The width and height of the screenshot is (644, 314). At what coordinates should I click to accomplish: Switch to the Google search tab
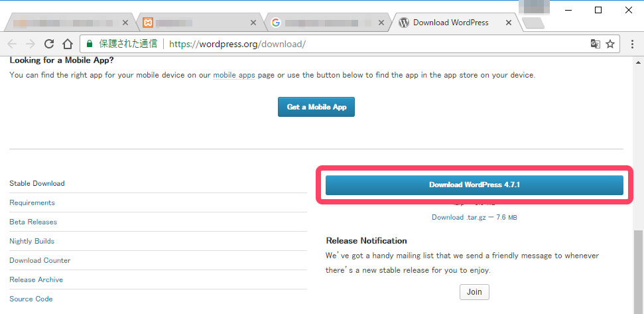pyautogui.click(x=328, y=23)
